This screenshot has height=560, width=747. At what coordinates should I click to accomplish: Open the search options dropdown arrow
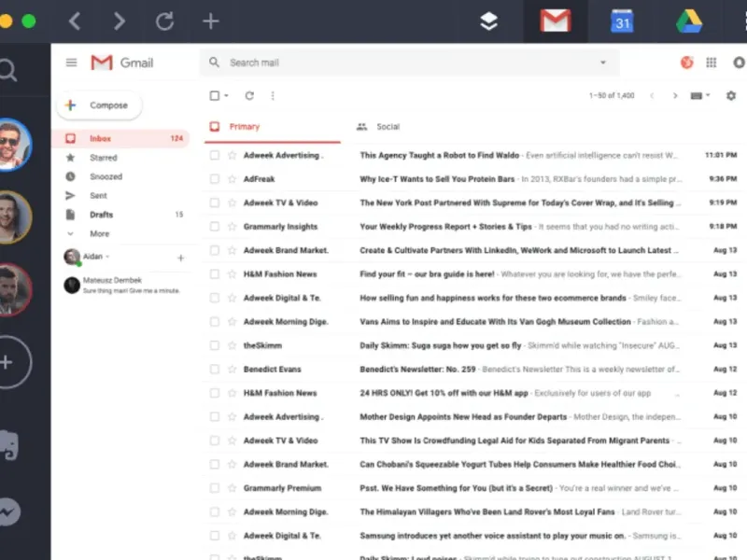pyautogui.click(x=602, y=63)
